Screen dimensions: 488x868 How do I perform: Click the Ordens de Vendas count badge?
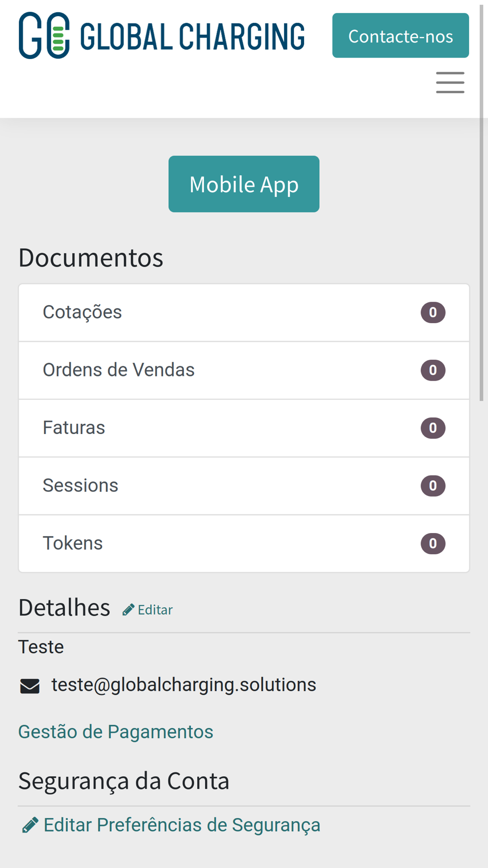click(x=433, y=371)
